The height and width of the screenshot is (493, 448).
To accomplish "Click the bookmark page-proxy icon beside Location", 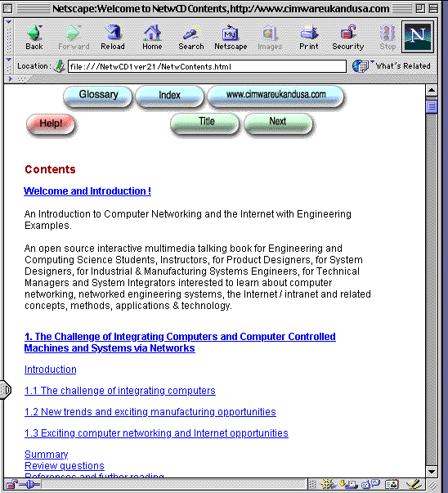I will point(59,66).
